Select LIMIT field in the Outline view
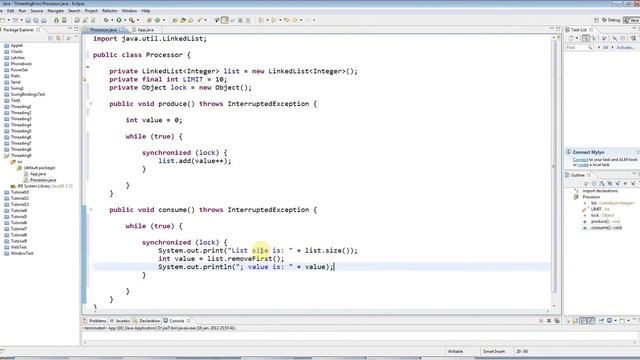This screenshot has width=640, height=360. (596, 209)
